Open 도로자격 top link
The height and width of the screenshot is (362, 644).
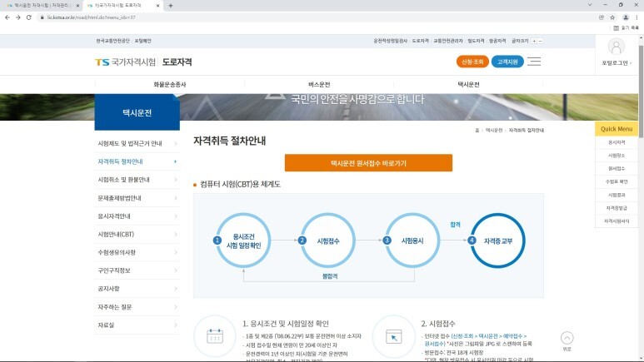(420, 41)
